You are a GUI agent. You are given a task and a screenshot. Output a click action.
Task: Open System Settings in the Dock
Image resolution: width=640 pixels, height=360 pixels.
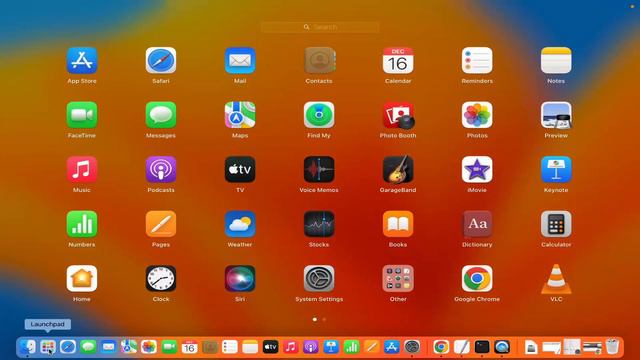412,347
